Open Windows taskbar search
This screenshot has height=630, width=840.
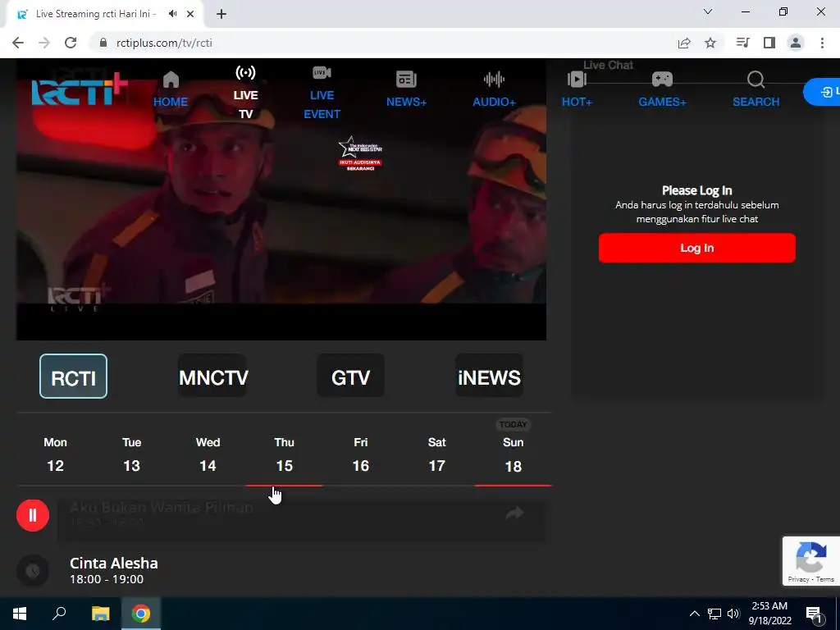point(59,614)
